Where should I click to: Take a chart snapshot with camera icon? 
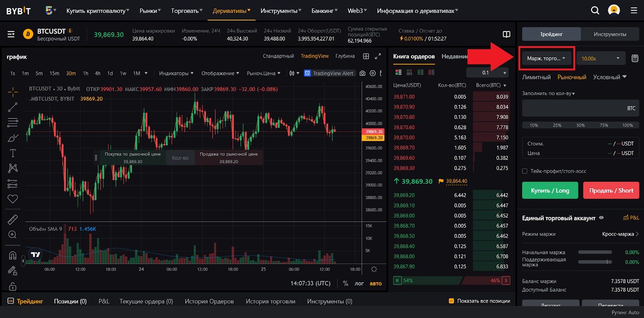(362, 73)
